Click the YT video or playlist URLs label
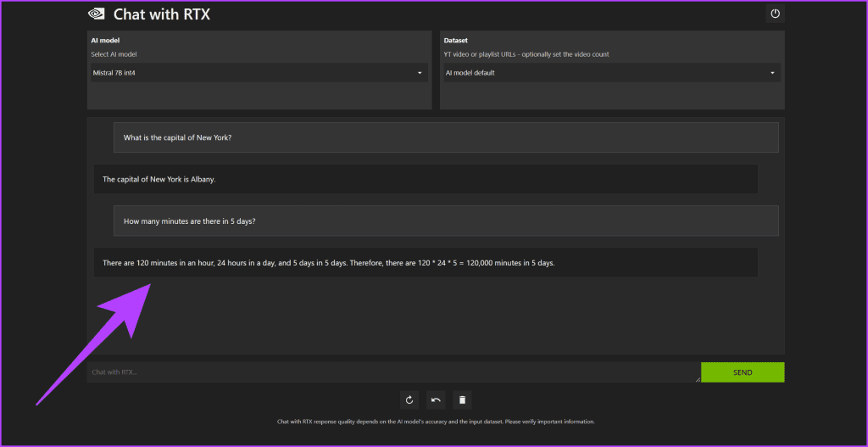 pyautogui.click(x=526, y=54)
